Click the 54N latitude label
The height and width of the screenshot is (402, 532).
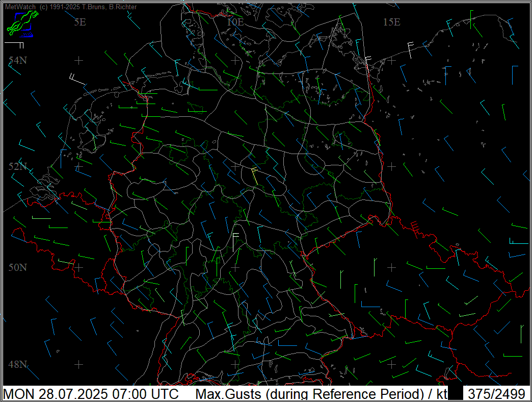(18, 60)
